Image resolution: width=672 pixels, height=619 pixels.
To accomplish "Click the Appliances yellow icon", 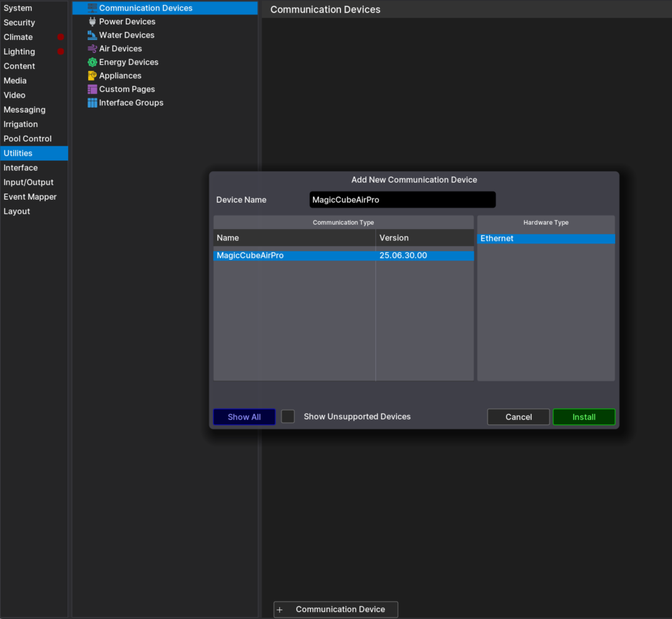I will pyautogui.click(x=92, y=76).
